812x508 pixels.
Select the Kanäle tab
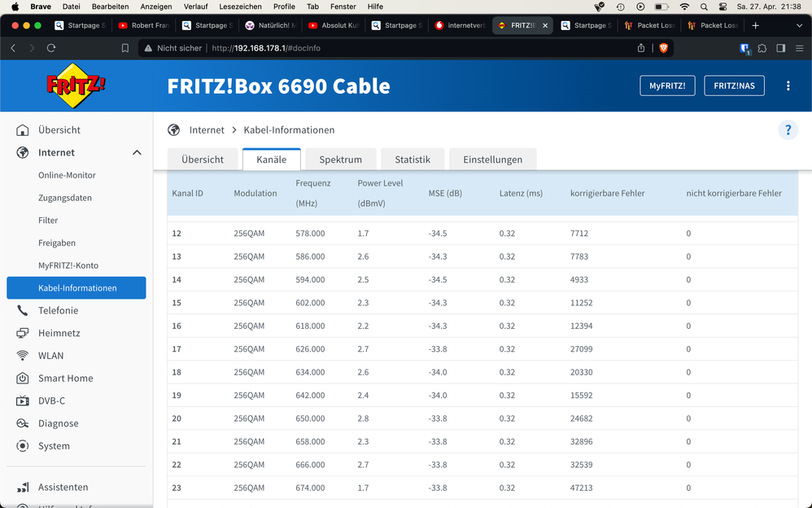click(x=272, y=159)
